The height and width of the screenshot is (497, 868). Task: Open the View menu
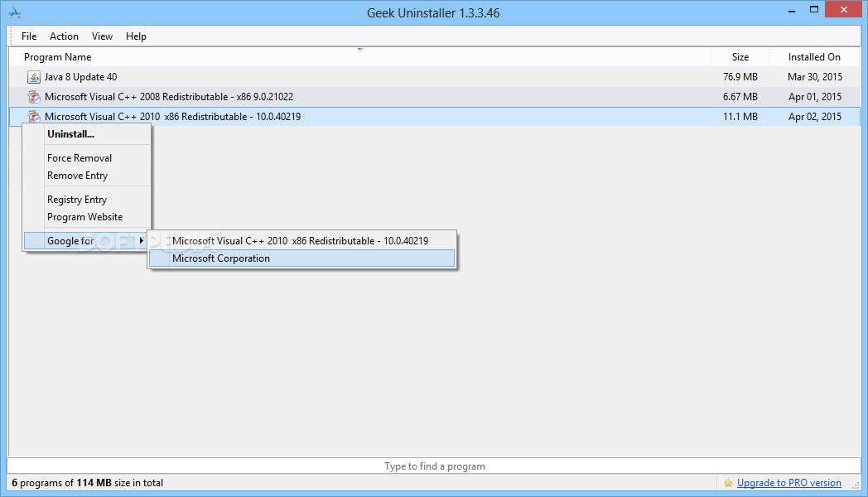(102, 36)
